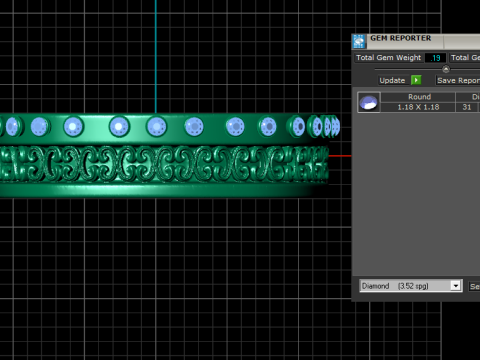Viewport: 480px width, 360px height.
Task: Click the Save Report button
Action: pyautogui.click(x=458, y=80)
